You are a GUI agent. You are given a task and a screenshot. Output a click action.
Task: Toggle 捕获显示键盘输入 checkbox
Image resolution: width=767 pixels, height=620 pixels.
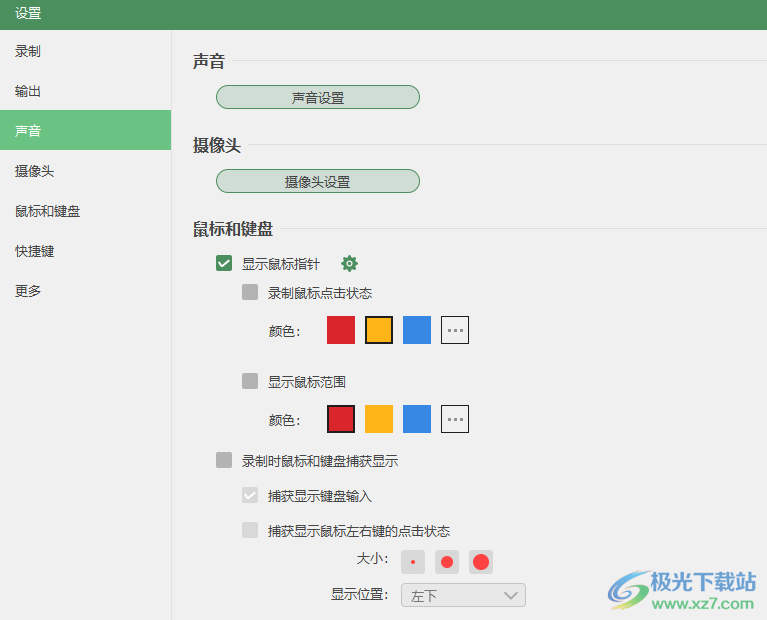click(x=250, y=495)
